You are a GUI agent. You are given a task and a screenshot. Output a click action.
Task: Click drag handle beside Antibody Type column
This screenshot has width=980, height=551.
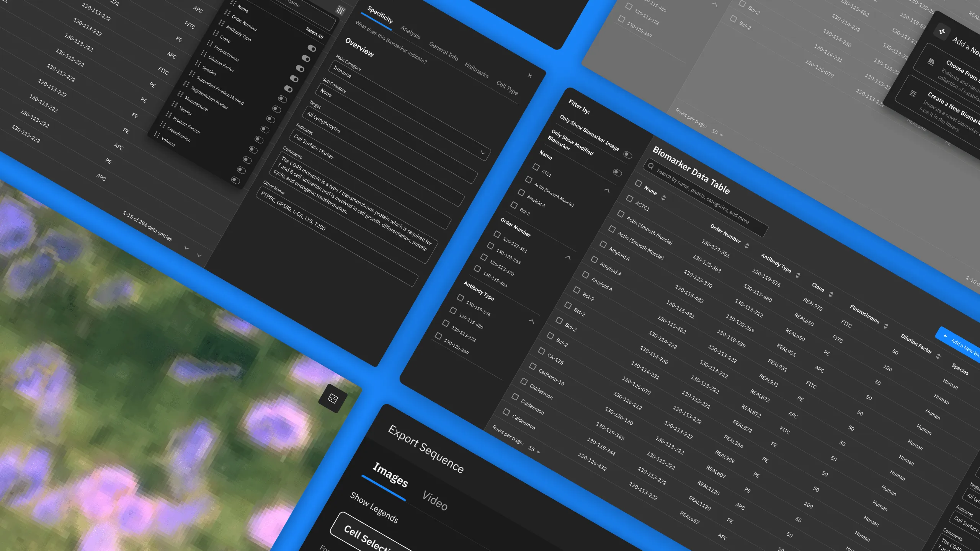coord(222,23)
